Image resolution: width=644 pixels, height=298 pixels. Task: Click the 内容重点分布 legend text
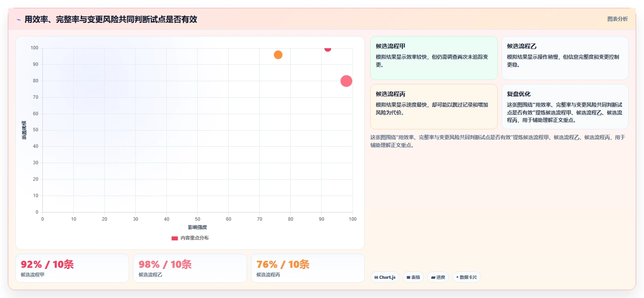click(x=195, y=238)
